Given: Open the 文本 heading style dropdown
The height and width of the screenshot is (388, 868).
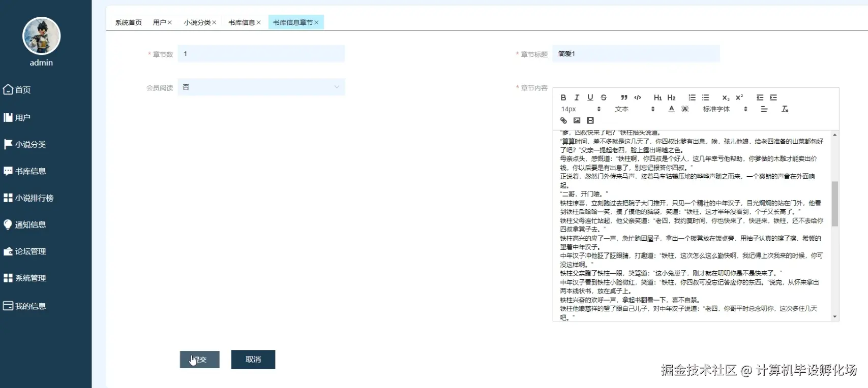Looking at the screenshot, I should tap(635, 109).
